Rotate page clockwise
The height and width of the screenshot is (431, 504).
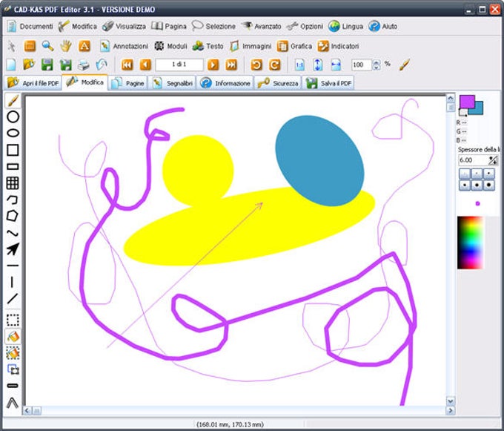click(274, 65)
